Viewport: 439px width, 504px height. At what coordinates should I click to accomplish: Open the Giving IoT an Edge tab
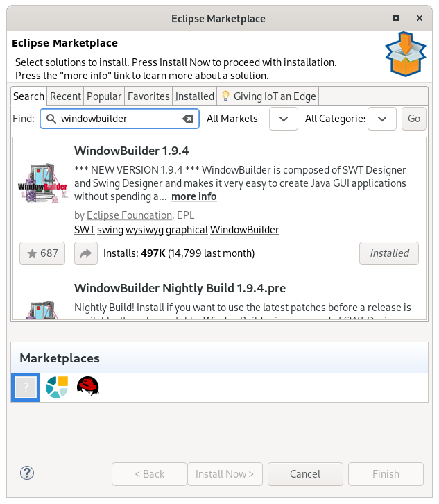click(x=268, y=96)
